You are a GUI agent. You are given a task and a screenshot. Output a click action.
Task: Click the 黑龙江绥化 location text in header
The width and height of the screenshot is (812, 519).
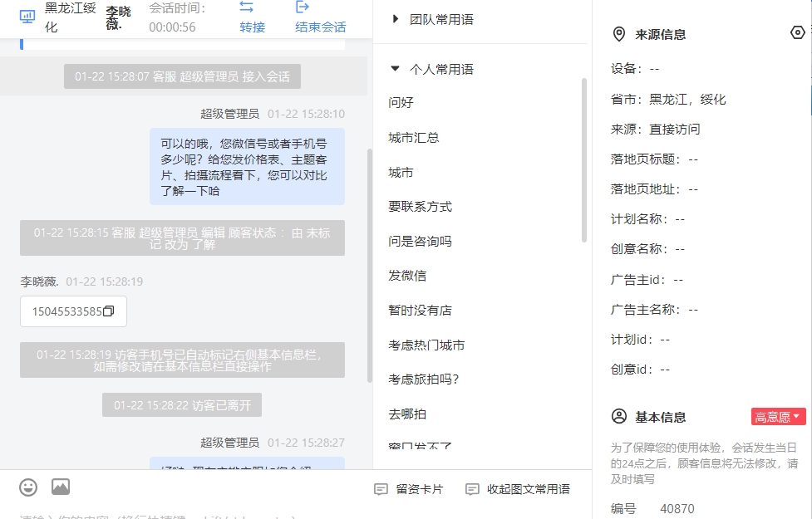[x=71, y=17]
